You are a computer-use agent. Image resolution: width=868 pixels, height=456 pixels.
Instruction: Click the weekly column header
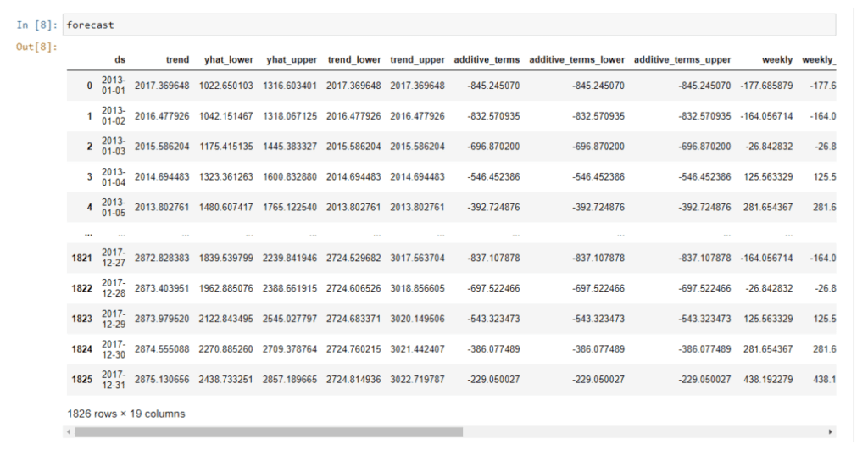tap(777, 60)
